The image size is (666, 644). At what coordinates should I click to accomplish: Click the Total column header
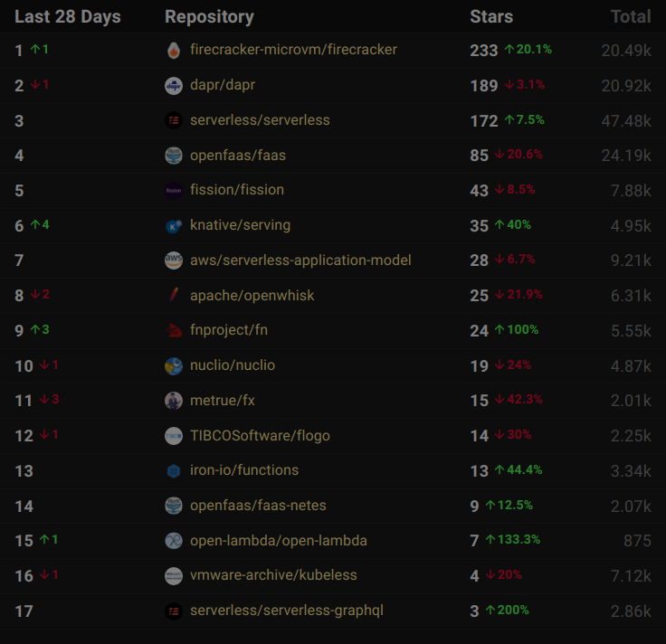pyautogui.click(x=631, y=17)
